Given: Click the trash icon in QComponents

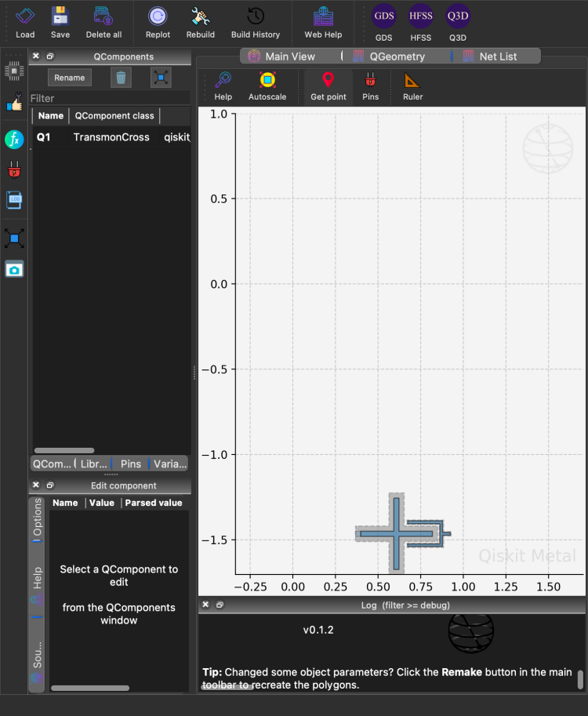Looking at the screenshot, I should tap(121, 78).
